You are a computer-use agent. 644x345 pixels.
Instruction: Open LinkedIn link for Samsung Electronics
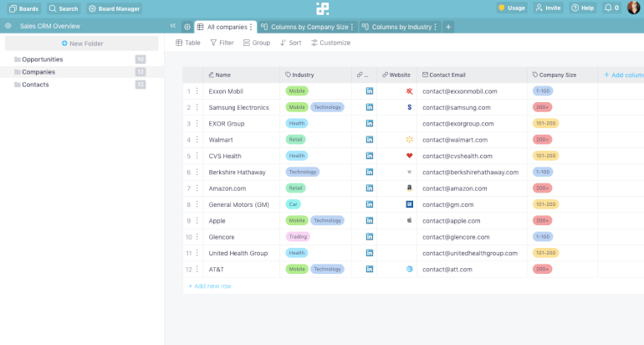point(370,107)
